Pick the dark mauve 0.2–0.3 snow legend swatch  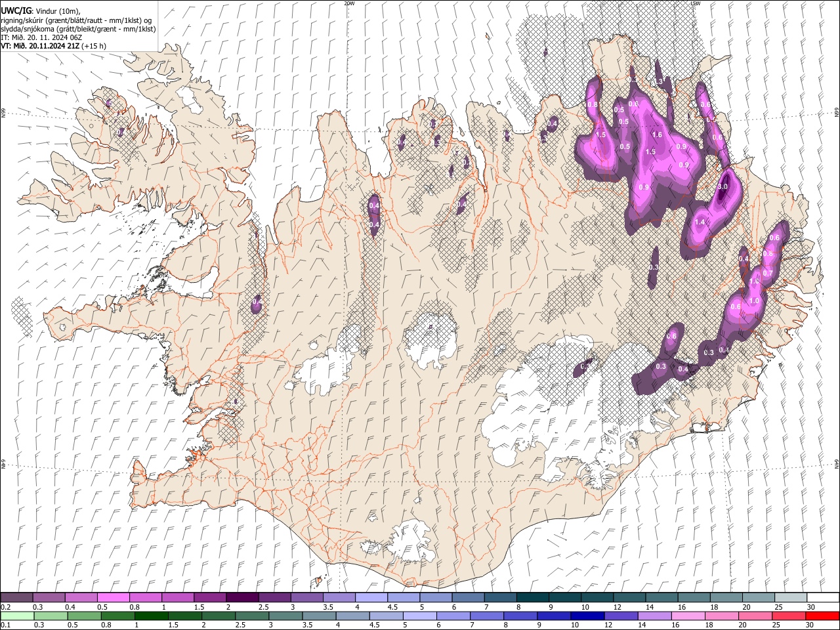point(16,598)
